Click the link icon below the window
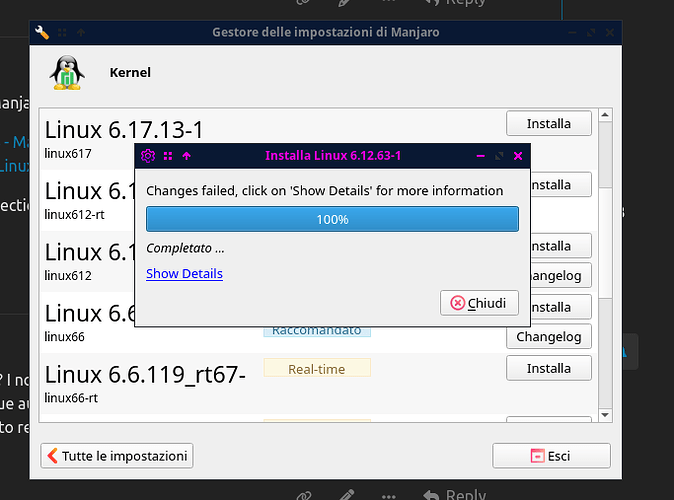 coord(305,494)
